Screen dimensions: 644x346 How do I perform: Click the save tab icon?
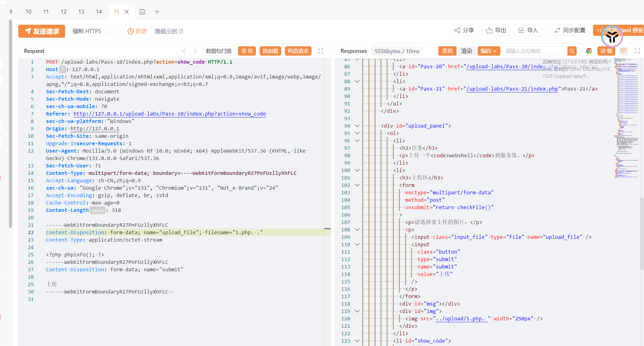tap(142, 12)
